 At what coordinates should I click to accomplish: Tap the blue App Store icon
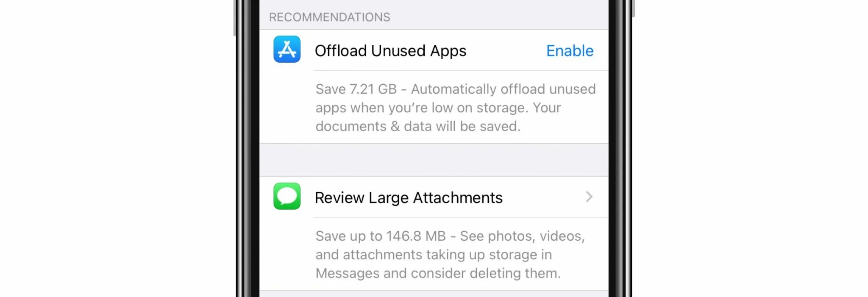click(x=287, y=49)
